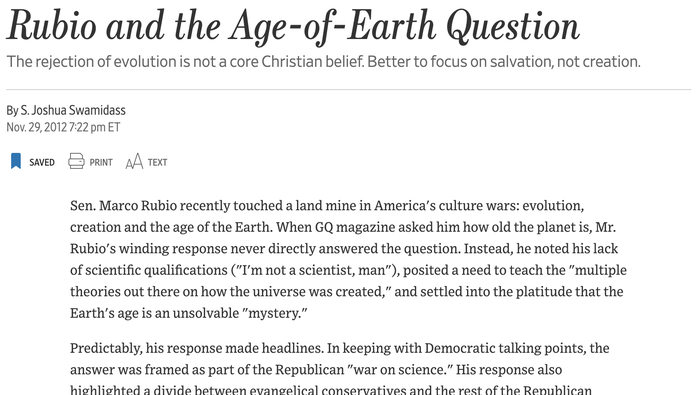The width and height of the screenshot is (696, 395).
Task: Click 'Predictably' starting the second paragraph
Action: point(106,348)
